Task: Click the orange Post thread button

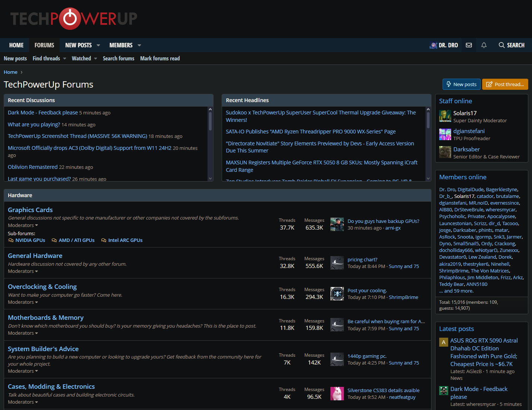Action: [505, 84]
